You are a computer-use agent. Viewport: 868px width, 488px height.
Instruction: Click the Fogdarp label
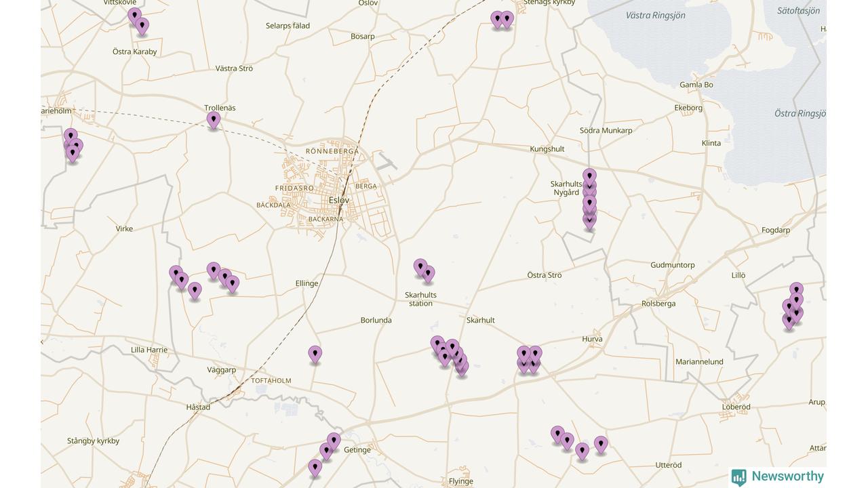pyautogui.click(x=776, y=230)
